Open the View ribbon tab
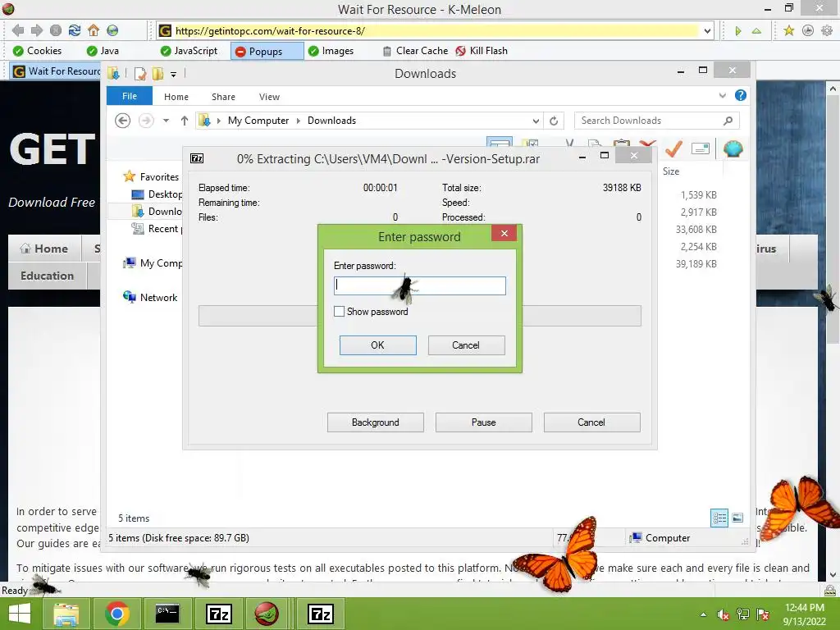The height and width of the screenshot is (630, 840). [269, 97]
